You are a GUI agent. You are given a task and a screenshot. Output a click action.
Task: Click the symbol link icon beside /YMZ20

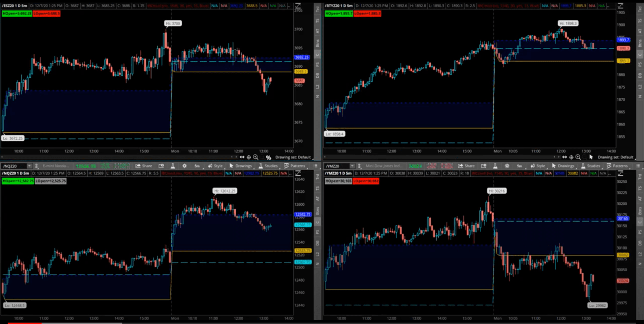(x=359, y=166)
